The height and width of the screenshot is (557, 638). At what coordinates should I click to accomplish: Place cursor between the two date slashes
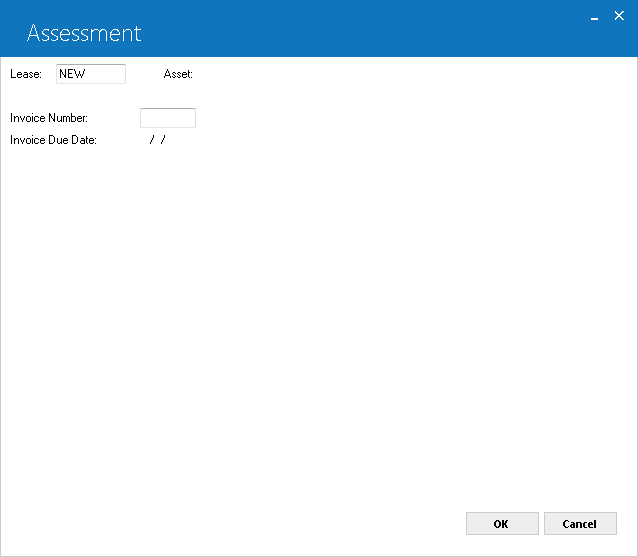[x=157, y=140]
